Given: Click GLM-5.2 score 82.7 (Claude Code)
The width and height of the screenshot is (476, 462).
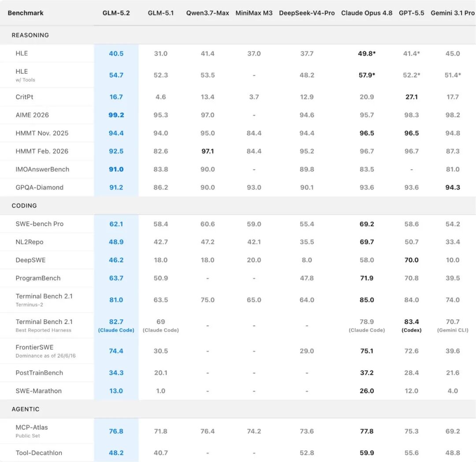Looking at the screenshot, I should (116, 325).
